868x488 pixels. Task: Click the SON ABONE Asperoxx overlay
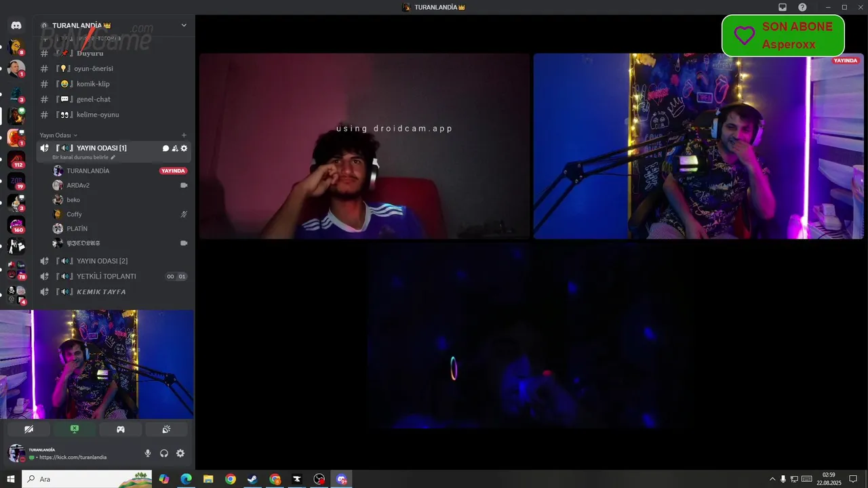point(783,35)
